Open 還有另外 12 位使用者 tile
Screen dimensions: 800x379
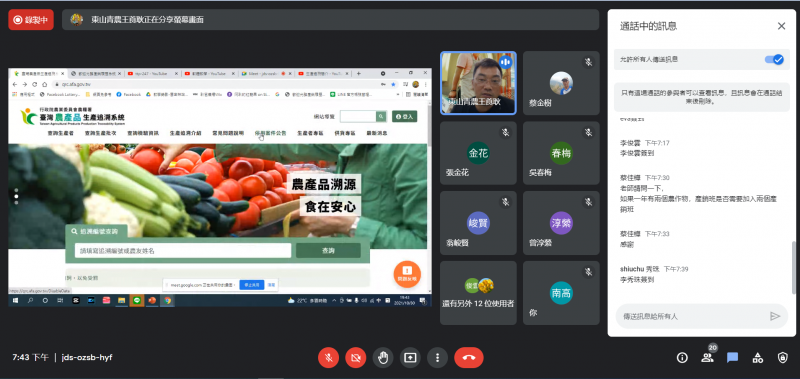[x=478, y=293]
